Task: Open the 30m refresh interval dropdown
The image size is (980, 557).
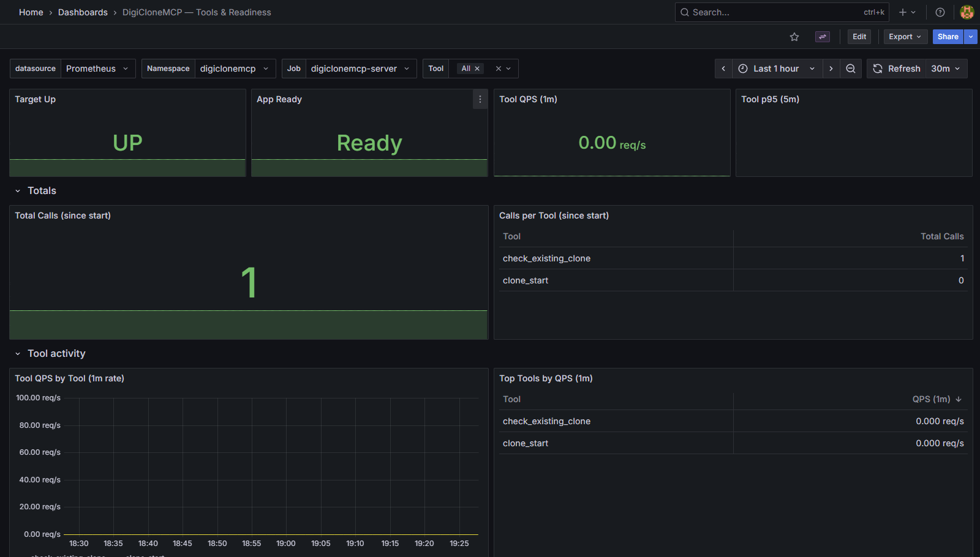Action: pyautogui.click(x=946, y=69)
